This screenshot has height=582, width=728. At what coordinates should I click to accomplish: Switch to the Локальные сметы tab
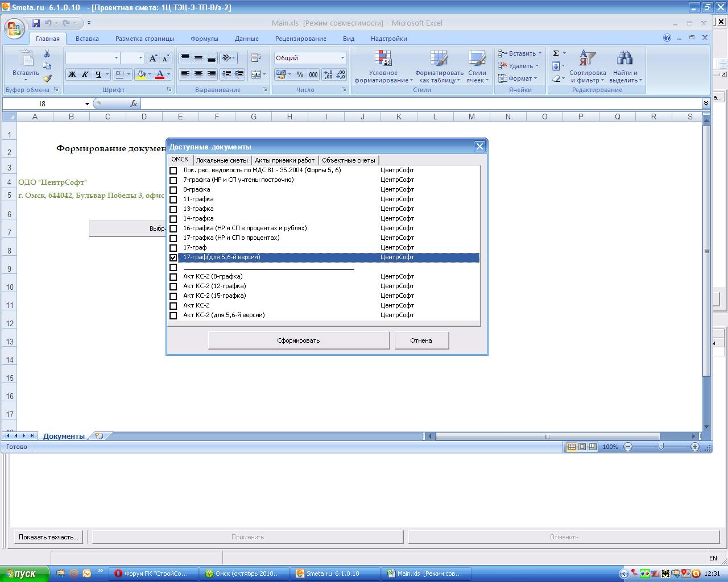[222, 160]
